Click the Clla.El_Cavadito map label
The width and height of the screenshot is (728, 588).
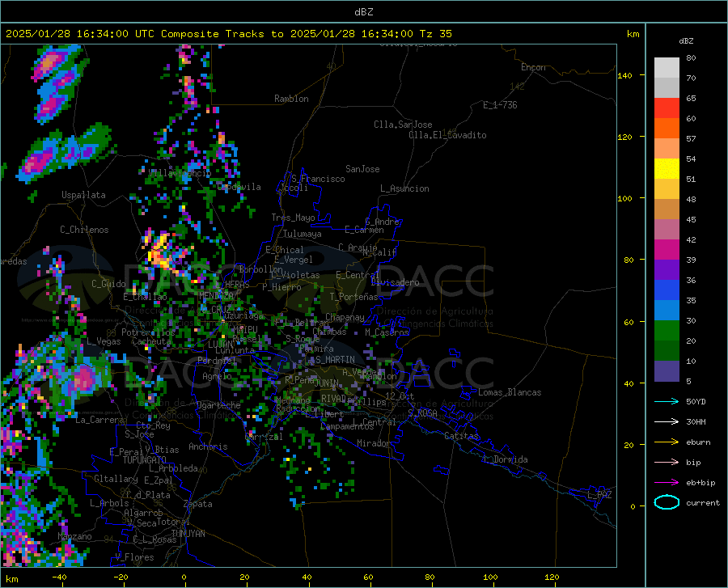pyautogui.click(x=447, y=135)
